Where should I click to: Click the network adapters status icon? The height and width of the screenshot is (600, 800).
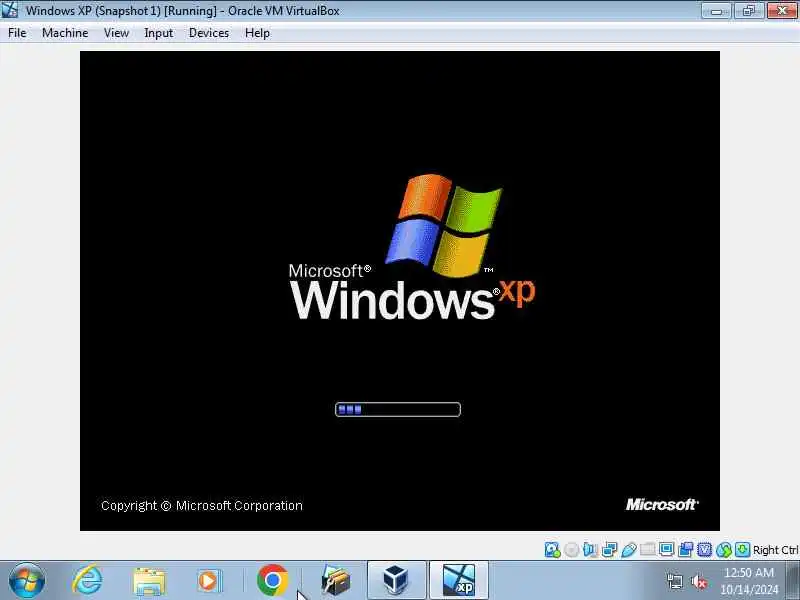[609, 549]
